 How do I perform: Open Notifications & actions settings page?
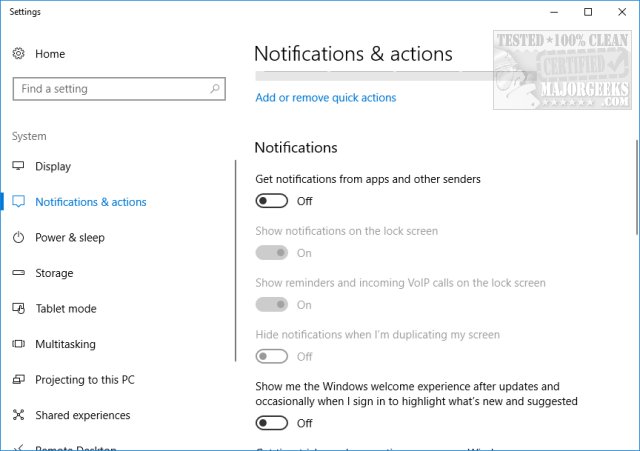pos(90,202)
